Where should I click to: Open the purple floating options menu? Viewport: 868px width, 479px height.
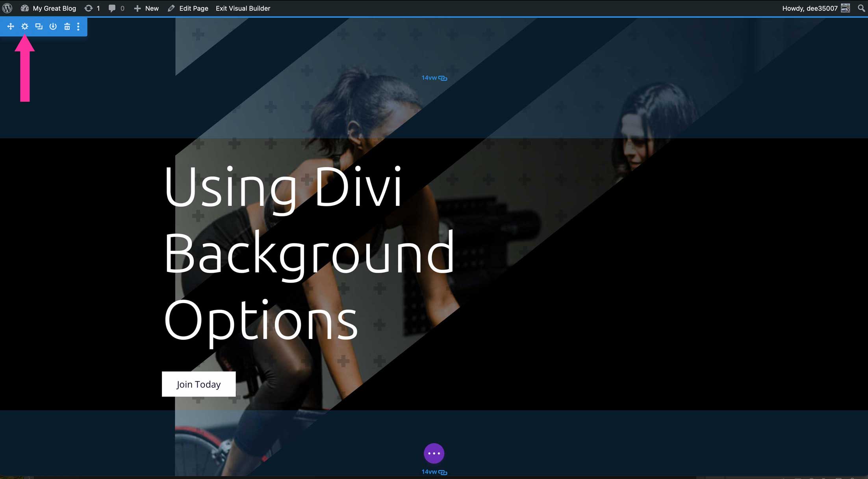click(x=434, y=453)
